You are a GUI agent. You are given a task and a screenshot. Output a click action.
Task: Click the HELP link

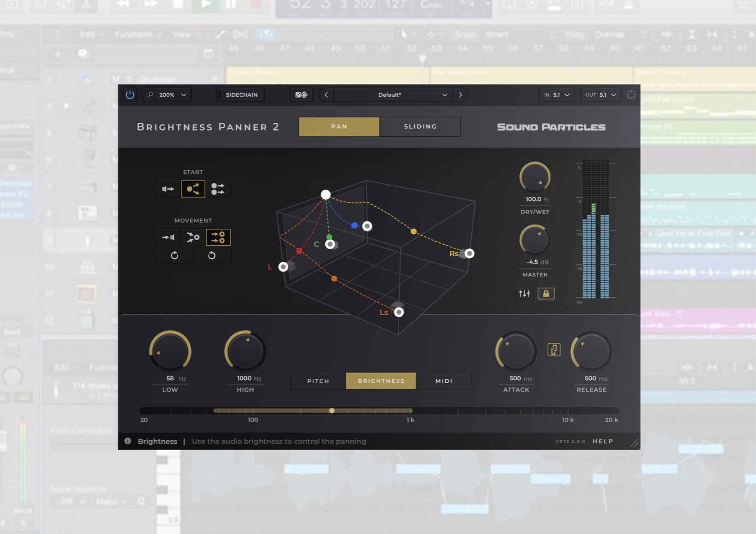point(603,441)
